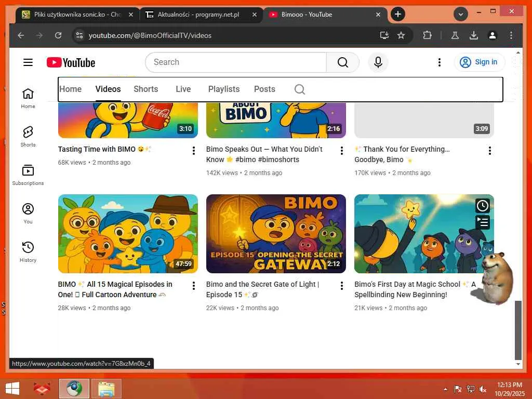Switch to the Posts tab
The width and height of the screenshot is (532, 399).
pyautogui.click(x=264, y=89)
